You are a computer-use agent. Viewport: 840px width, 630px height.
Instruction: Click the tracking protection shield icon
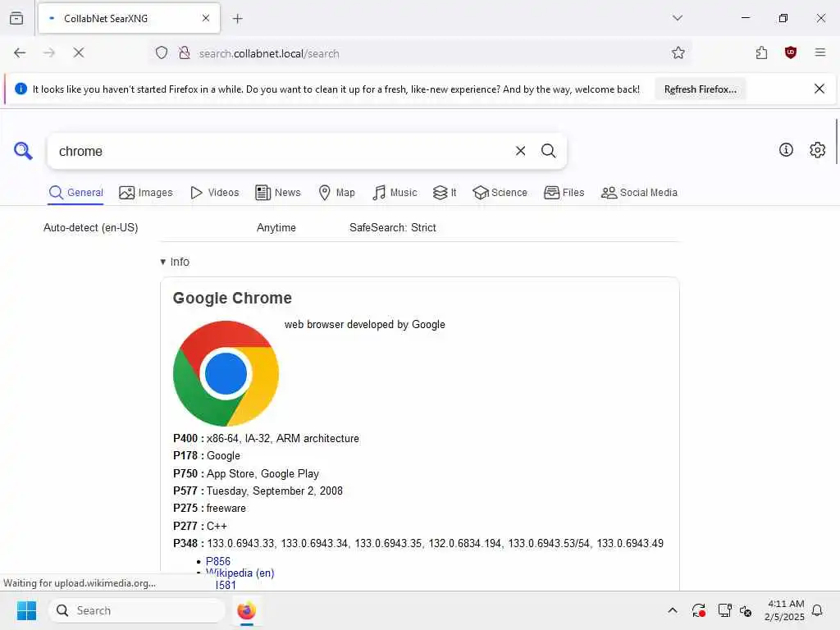point(162,53)
